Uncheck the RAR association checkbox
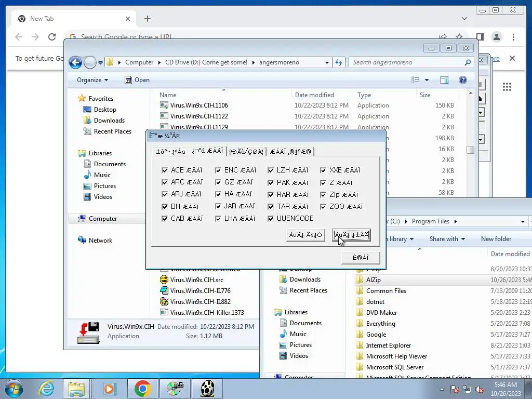Image resolution: width=532 pixels, height=399 pixels. pyautogui.click(x=270, y=195)
